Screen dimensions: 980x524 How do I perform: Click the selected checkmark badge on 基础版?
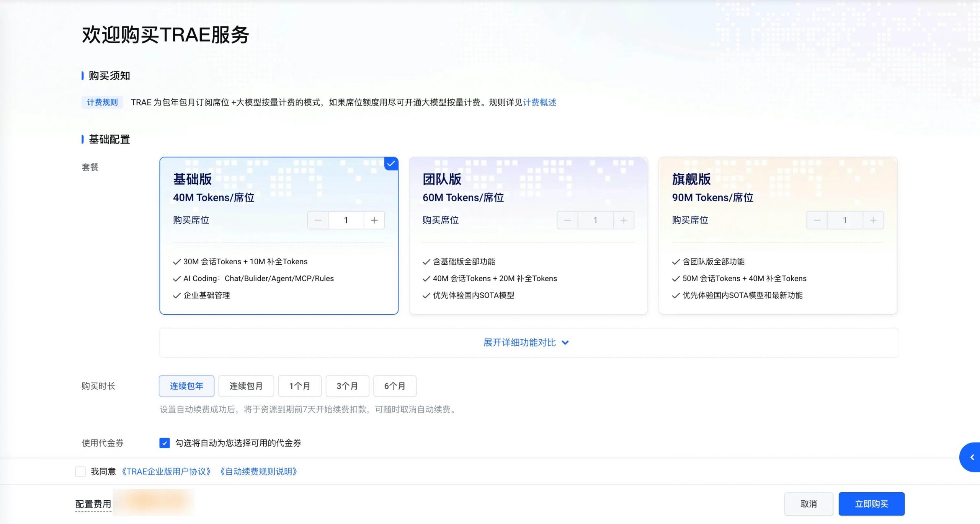point(391,164)
